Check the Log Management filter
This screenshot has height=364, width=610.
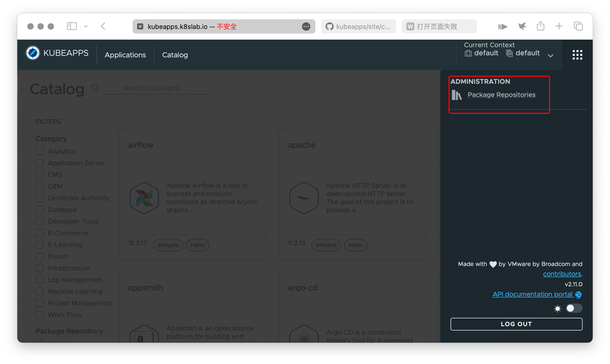coord(40,280)
